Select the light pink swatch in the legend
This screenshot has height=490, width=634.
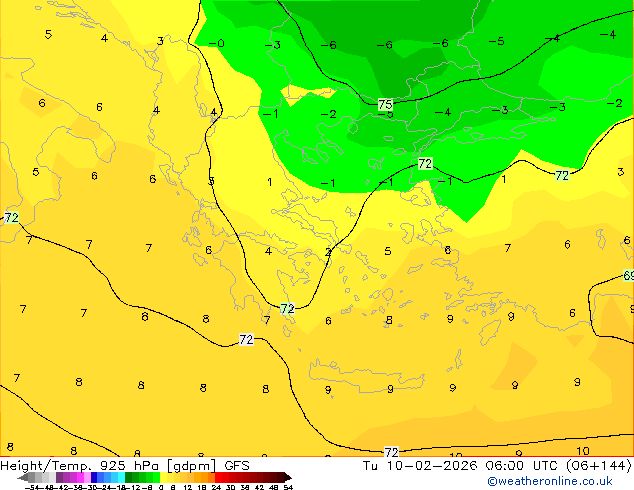coord(87,477)
